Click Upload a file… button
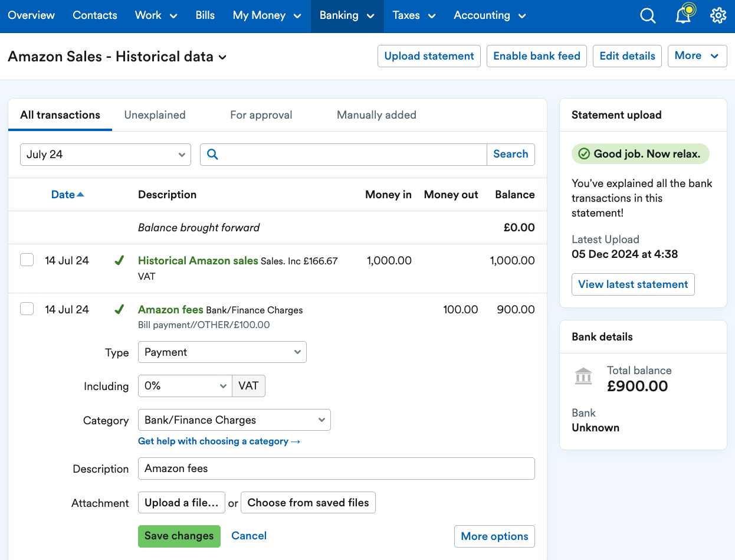The width and height of the screenshot is (735, 560). 182,503
